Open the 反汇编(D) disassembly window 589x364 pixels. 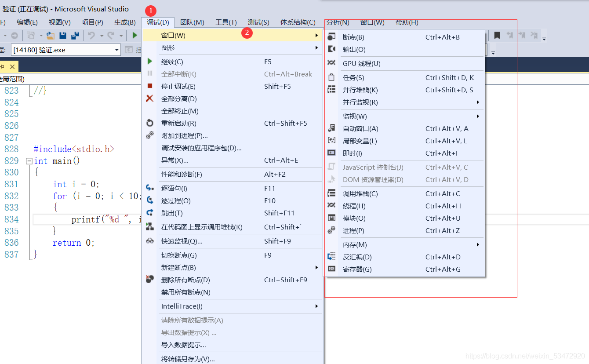[404, 257]
